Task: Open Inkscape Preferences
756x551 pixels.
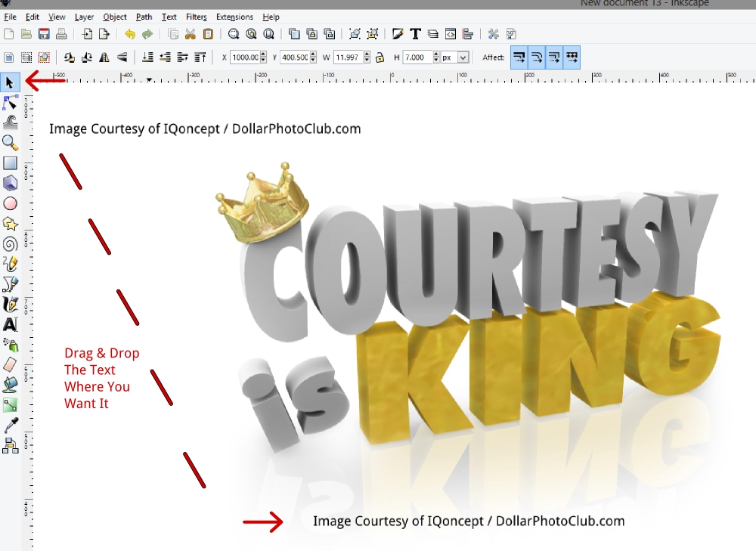Action: click(493, 34)
